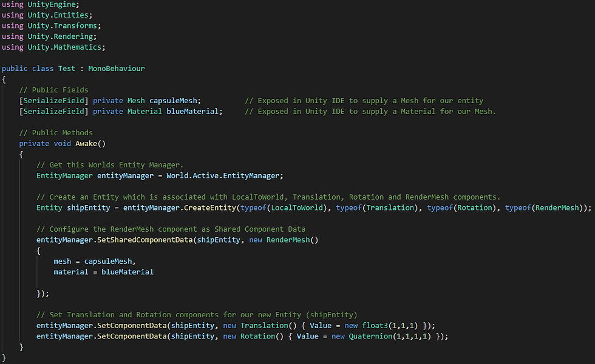Click the first '[SerializeField]' attribute on Mesh line
The image size is (595, 364).
[53, 101]
